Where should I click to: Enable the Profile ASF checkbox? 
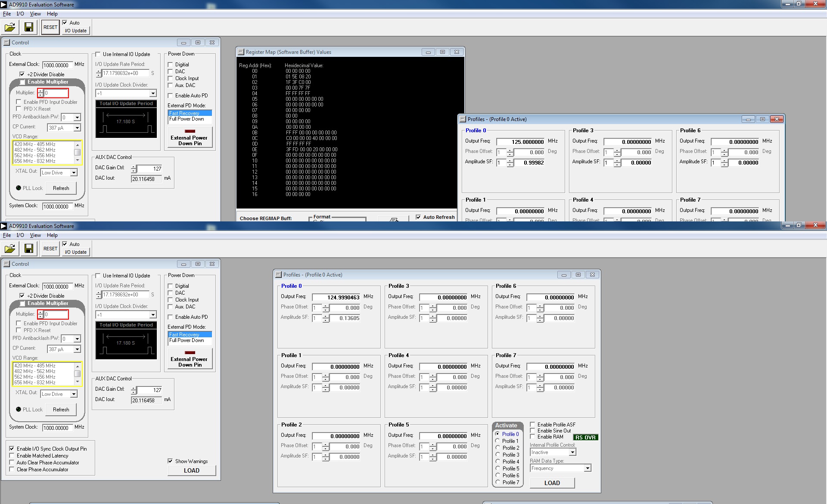pos(533,424)
